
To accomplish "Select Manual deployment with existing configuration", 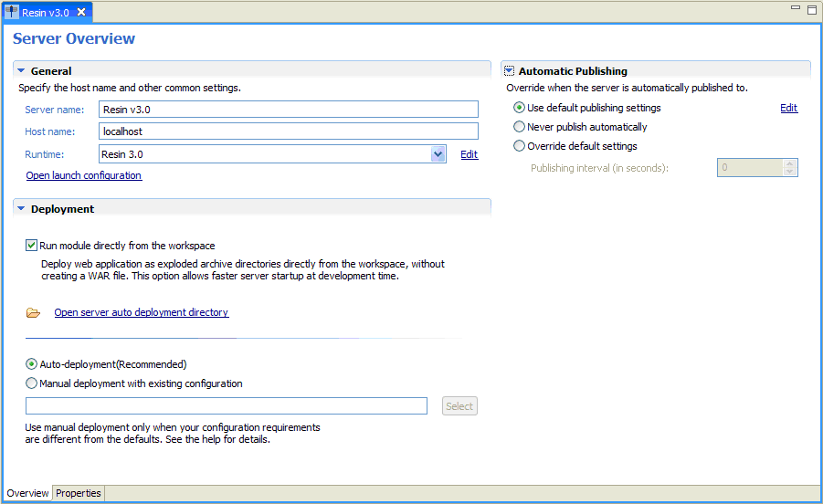I will point(31,383).
